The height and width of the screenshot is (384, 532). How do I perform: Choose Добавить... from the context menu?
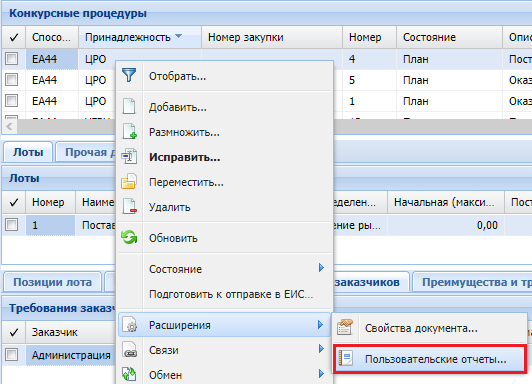[x=224, y=107]
